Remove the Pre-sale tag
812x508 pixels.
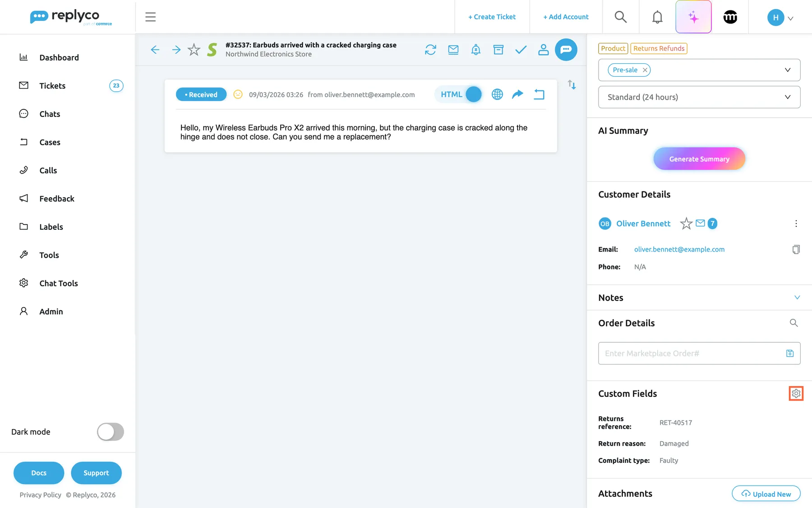click(x=645, y=70)
